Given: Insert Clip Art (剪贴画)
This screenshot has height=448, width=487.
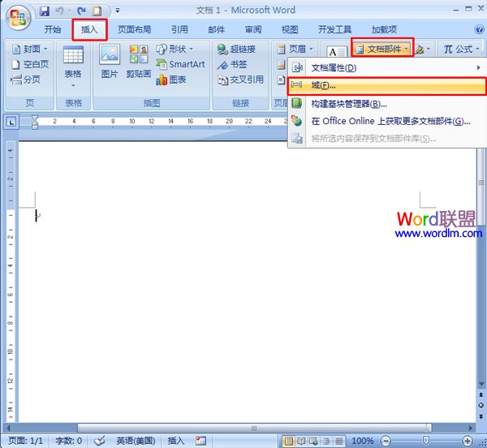Looking at the screenshot, I should 139,62.
